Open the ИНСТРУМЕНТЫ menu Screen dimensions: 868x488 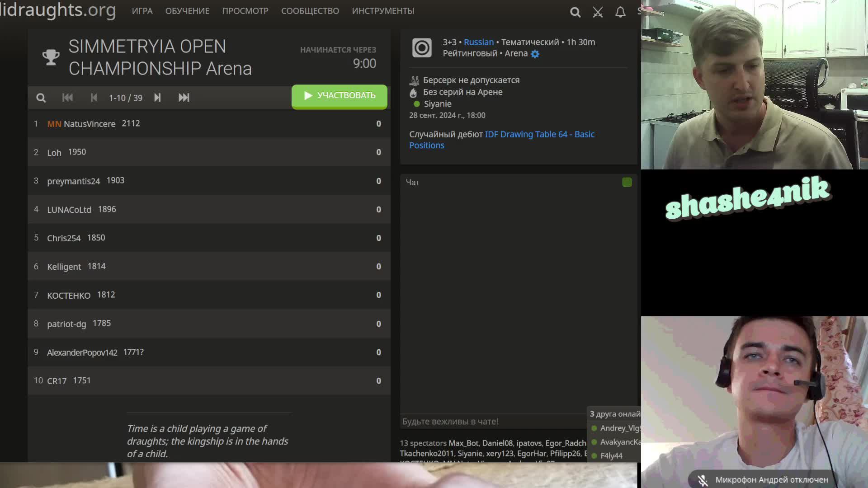point(382,11)
